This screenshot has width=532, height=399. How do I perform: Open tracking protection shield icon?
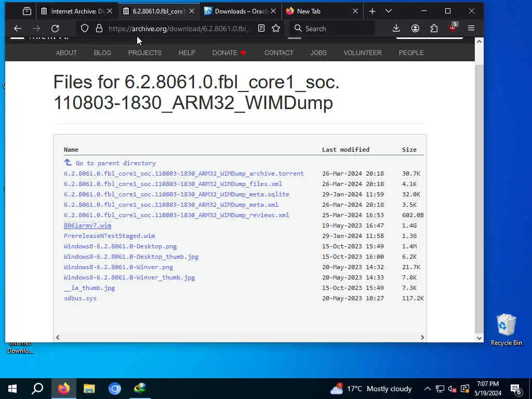pyautogui.click(x=85, y=29)
